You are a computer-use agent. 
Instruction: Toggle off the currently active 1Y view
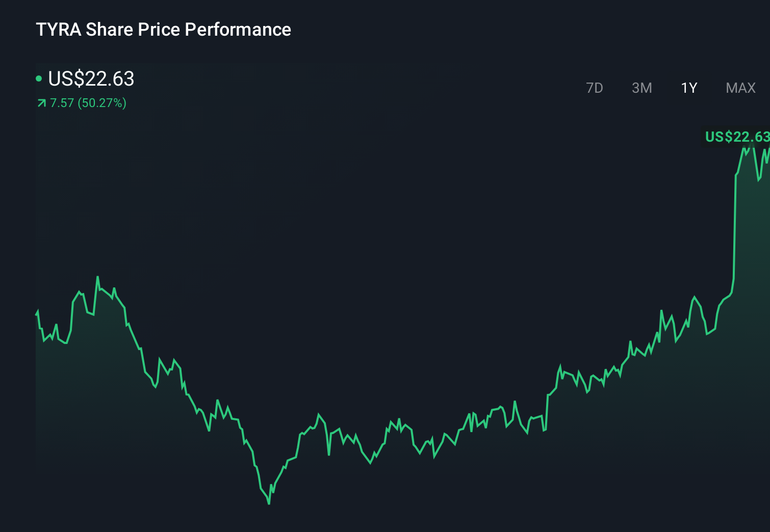pos(689,88)
